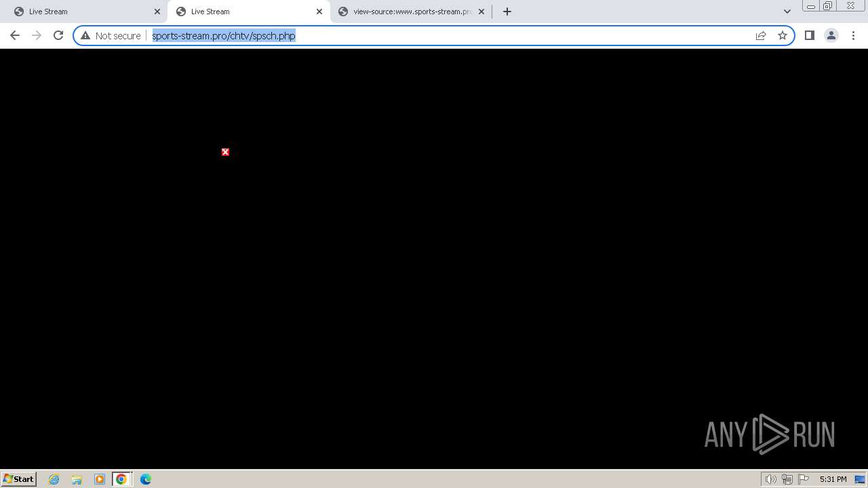Screen dimensions: 868x488
Task: Close the view-source tab
Action: tap(481, 12)
